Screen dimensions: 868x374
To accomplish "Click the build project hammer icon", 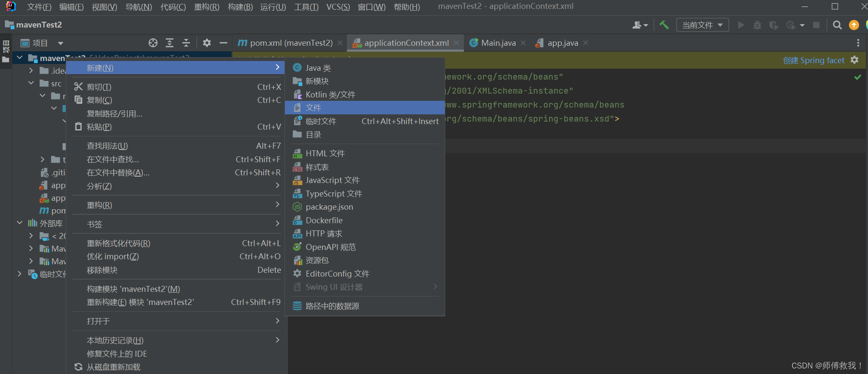I will [x=664, y=25].
